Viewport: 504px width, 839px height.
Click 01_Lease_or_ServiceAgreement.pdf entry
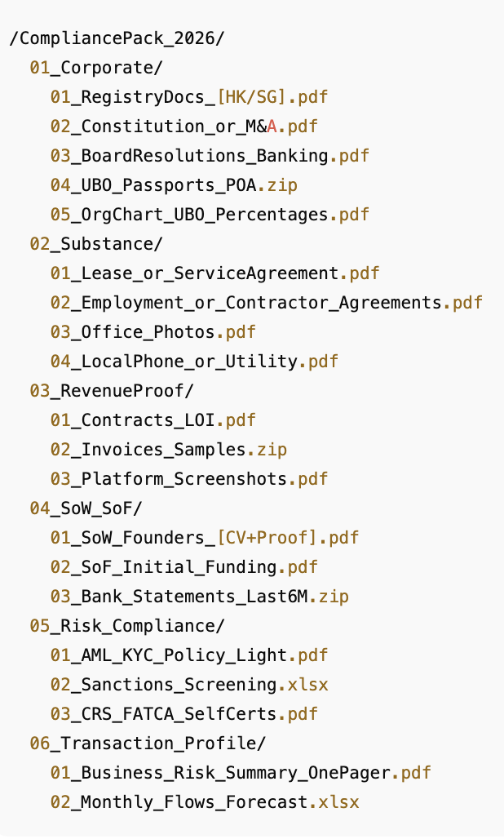pos(214,273)
